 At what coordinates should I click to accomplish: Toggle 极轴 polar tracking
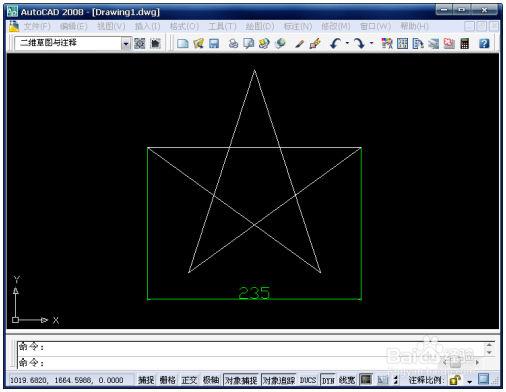211,380
